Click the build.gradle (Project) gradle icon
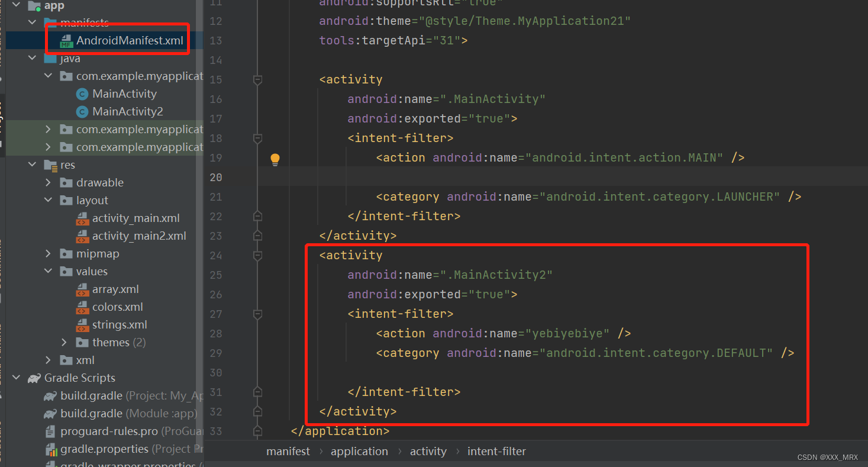Screen dimensions: 868x467 tap(50, 395)
